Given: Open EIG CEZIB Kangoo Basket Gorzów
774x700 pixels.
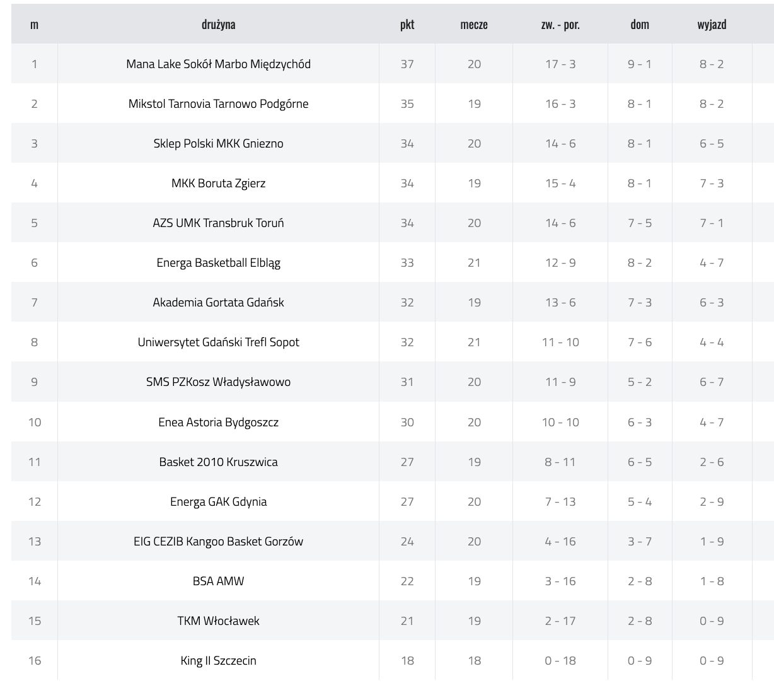Looking at the screenshot, I should click(218, 541).
